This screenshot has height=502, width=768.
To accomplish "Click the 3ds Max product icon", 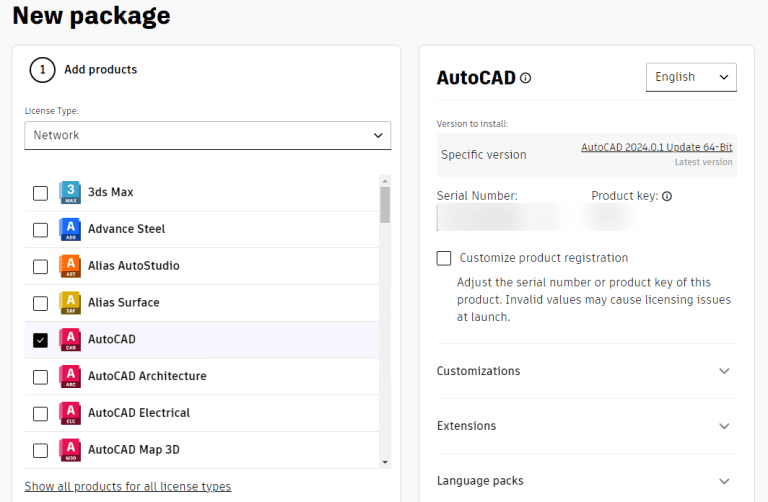I will 70,192.
